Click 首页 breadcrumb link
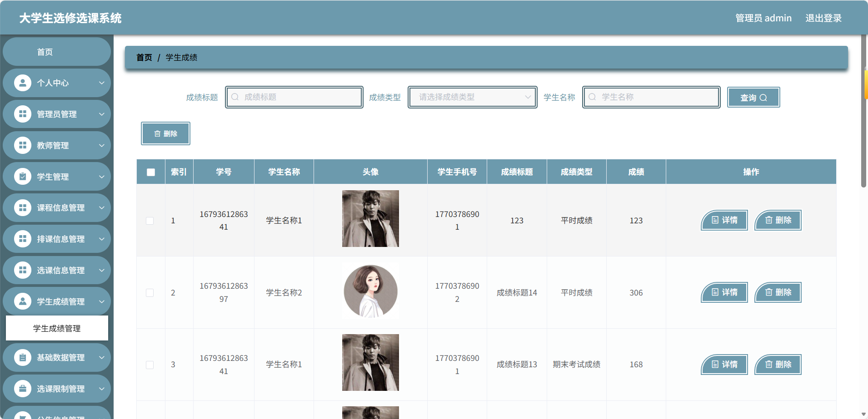This screenshot has width=868, height=419. pyautogui.click(x=144, y=57)
